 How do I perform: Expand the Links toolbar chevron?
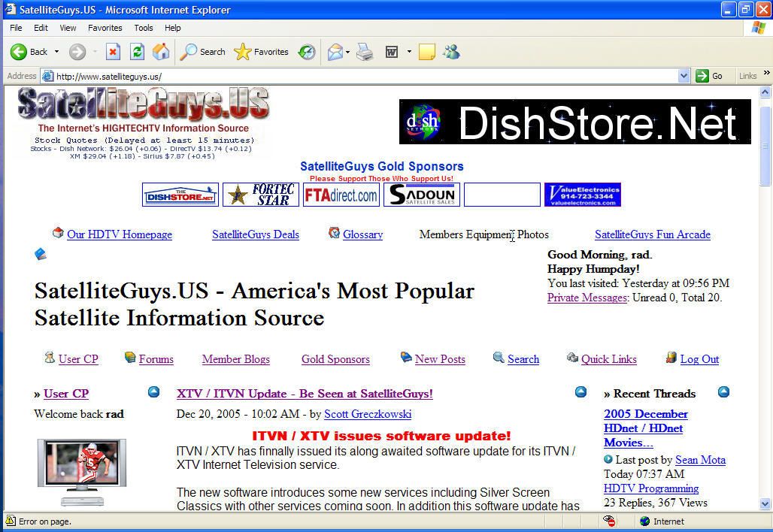click(x=766, y=73)
